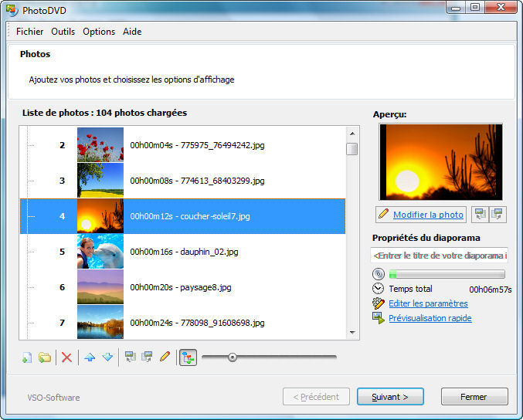Screen dimensions: 523x420
Task: Open the Fichier menu
Action: point(29,32)
